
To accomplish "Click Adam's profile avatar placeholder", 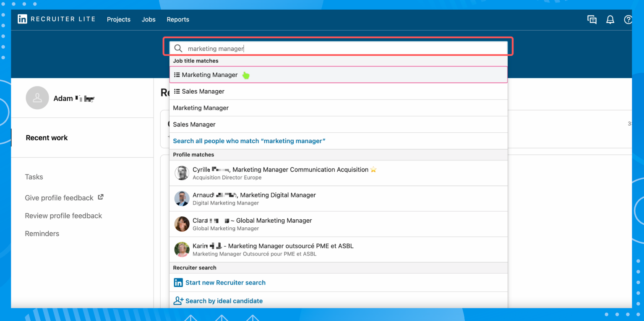I will [x=37, y=98].
